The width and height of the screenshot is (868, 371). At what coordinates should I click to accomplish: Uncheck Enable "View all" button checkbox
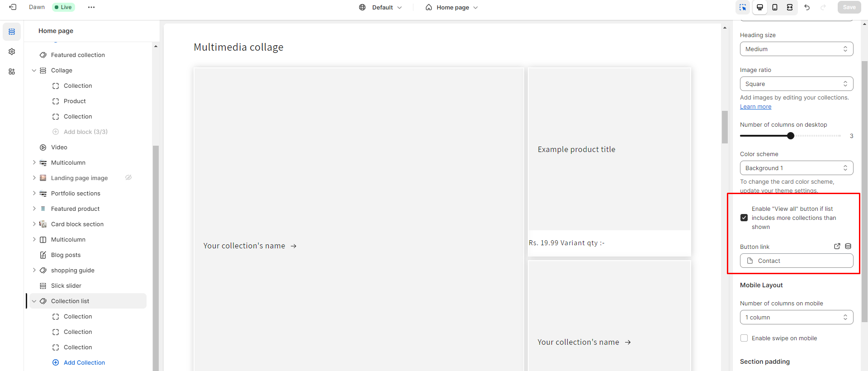744,218
